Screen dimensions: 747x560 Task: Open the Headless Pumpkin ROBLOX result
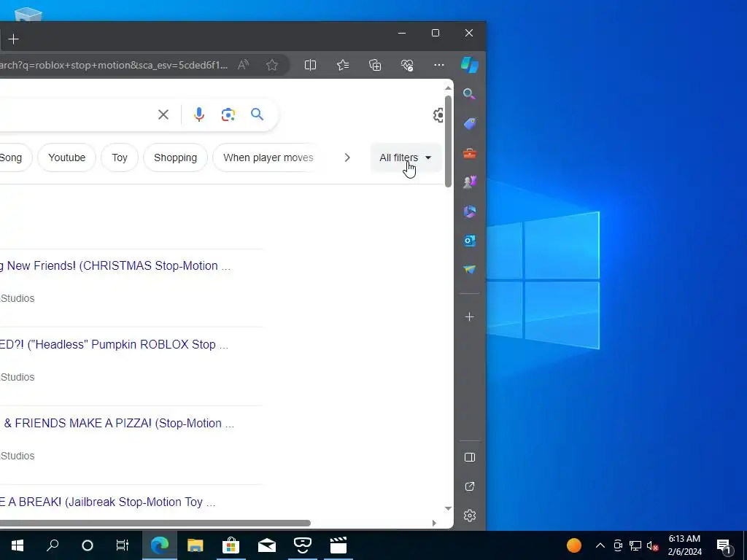click(x=115, y=344)
